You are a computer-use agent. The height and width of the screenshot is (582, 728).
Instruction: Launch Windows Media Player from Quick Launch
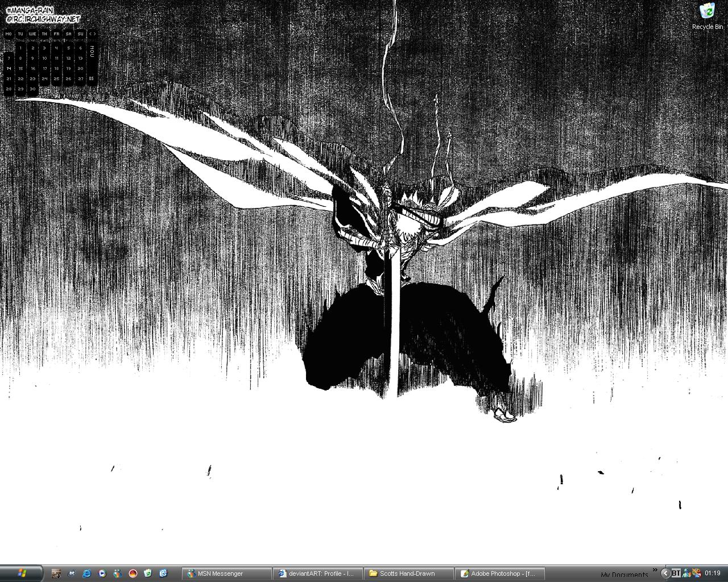(x=102, y=573)
